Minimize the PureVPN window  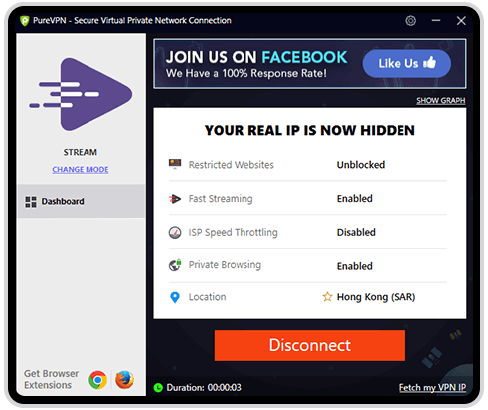(x=436, y=21)
